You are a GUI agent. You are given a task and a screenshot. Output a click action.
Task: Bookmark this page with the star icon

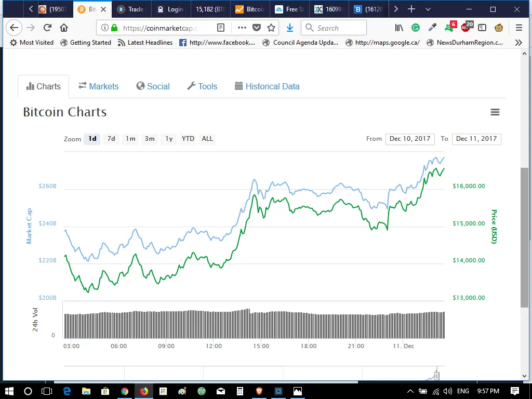coord(271,28)
